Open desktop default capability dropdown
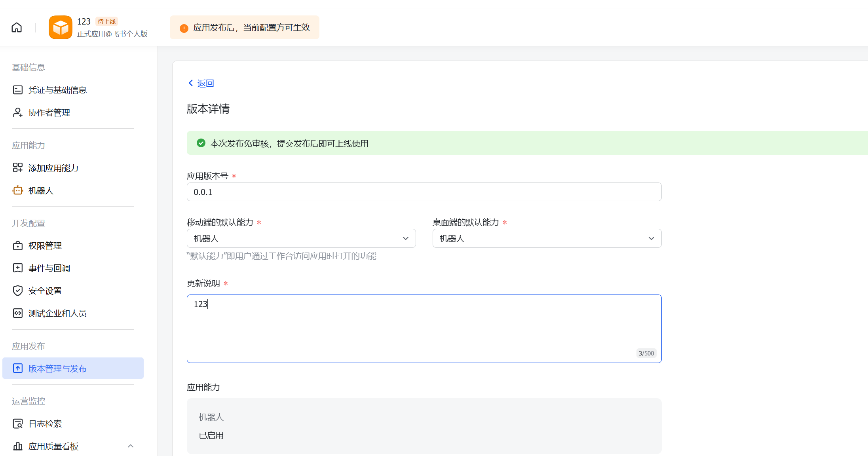This screenshot has height=456, width=868. [x=547, y=238]
